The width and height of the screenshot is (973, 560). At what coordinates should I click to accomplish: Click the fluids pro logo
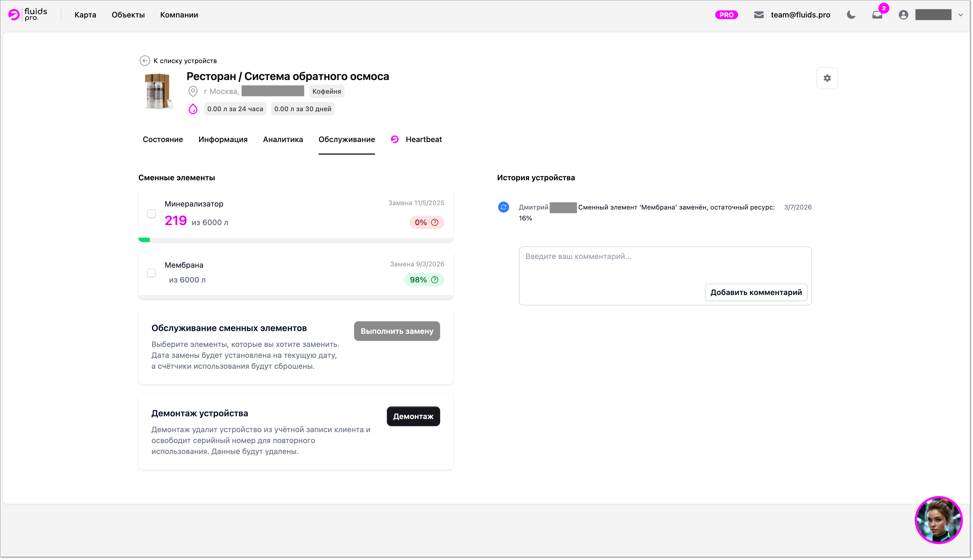tap(28, 15)
